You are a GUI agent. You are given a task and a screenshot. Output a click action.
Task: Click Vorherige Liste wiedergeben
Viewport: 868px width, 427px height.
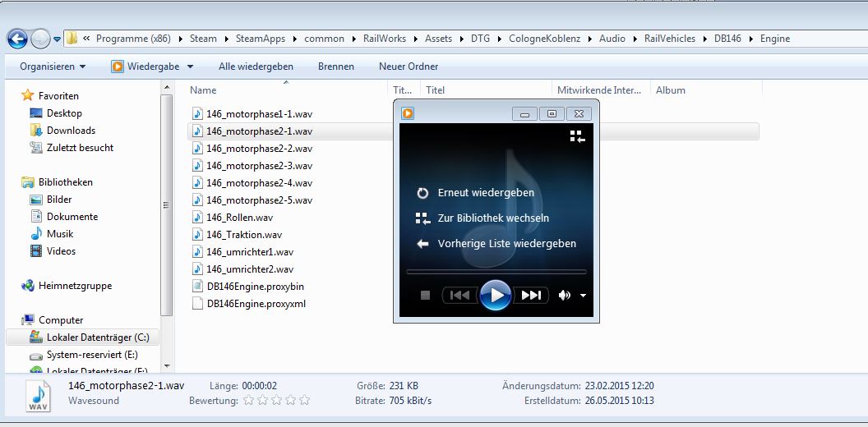[506, 243]
